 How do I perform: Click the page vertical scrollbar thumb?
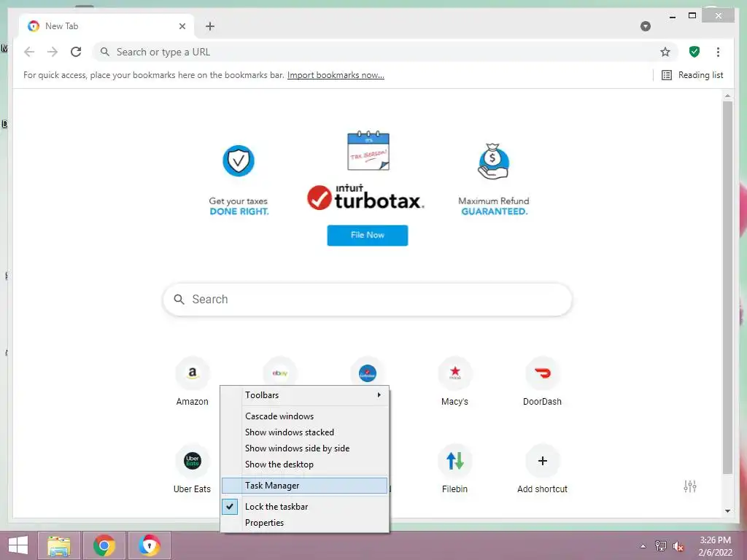pos(727,287)
